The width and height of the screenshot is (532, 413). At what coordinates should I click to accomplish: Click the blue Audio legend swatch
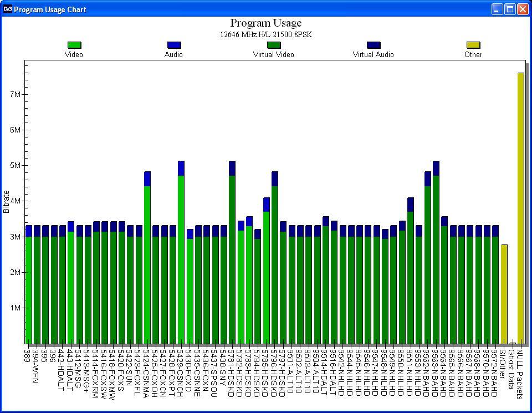coord(174,45)
